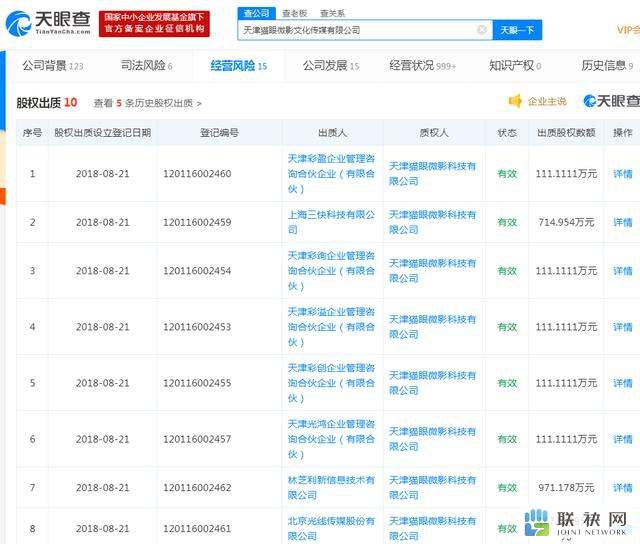Click the 股权出质 section heading
The image size is (640, 544).
pyautogui.click(x=40, y=102)
